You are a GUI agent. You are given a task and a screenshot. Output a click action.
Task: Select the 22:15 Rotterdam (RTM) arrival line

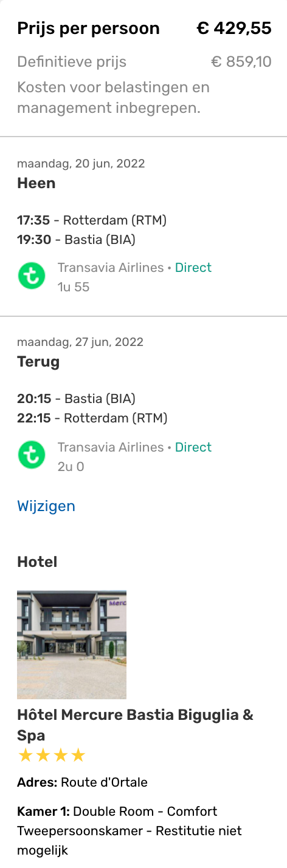pyautogui.click(x=92, y=418)
